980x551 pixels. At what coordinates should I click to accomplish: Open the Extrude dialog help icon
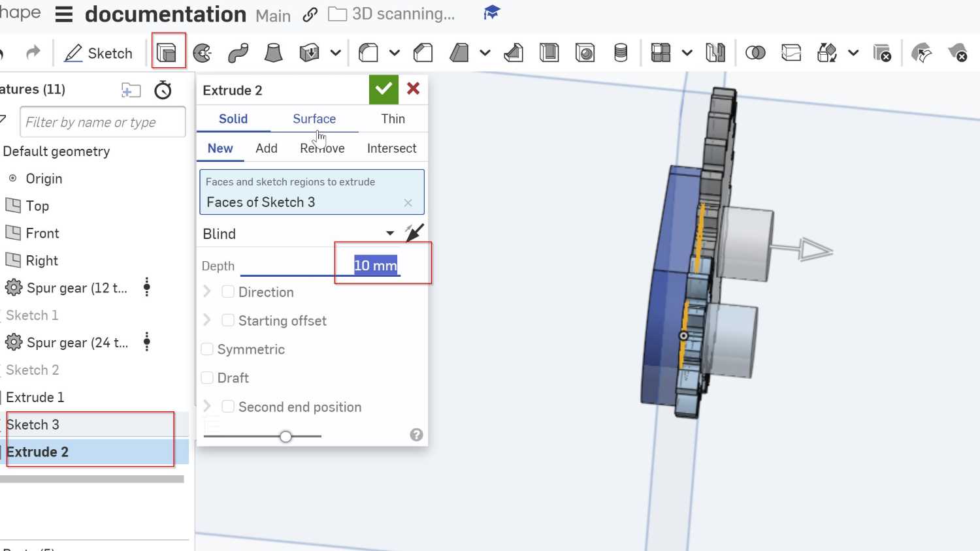pyautogui.click(x=416, y=435)
